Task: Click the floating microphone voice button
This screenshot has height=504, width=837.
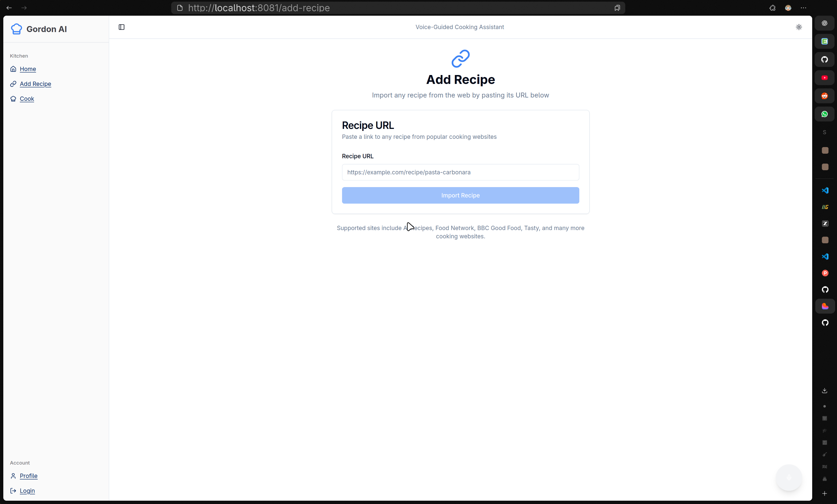Action: point(789,478)
